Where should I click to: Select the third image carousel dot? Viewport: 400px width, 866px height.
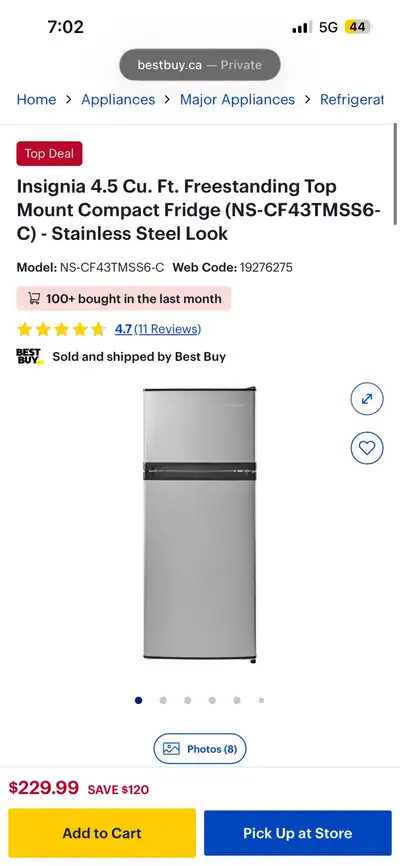click(187, 700)
